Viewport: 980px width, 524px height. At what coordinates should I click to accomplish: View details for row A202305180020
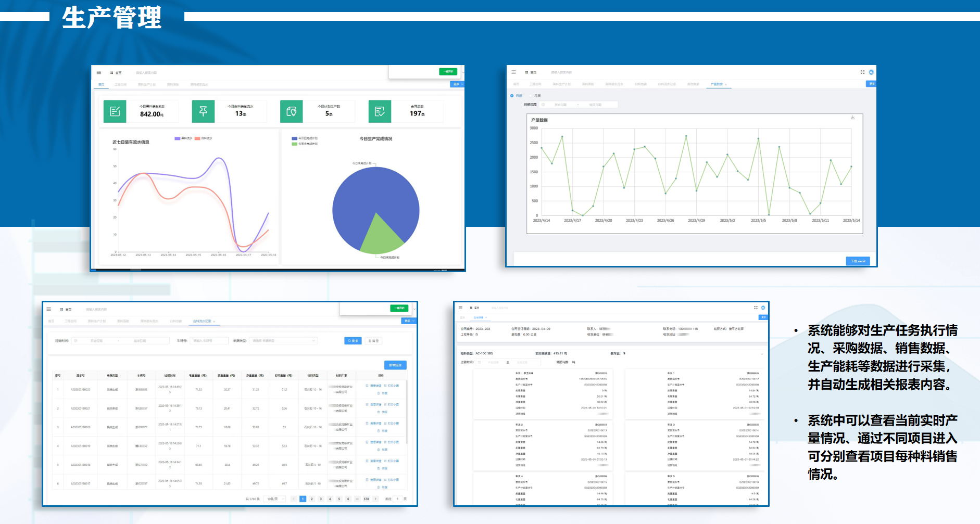(374, 423)
